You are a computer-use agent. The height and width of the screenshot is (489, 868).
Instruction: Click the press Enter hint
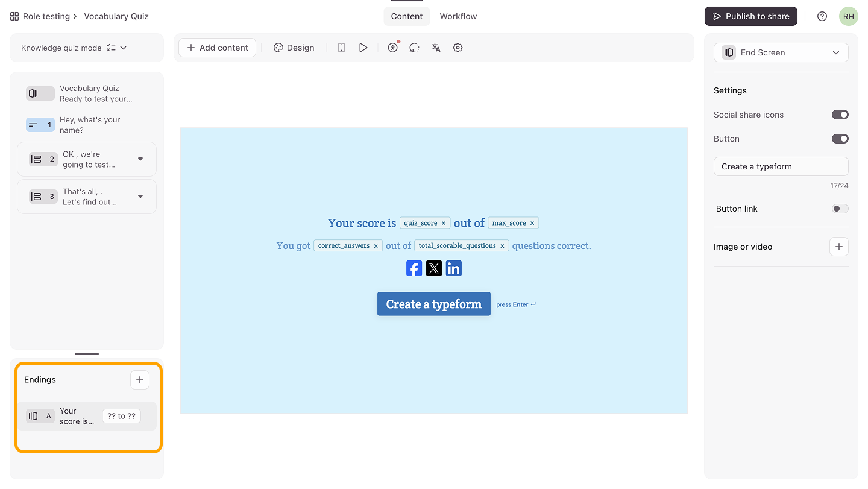516,304
